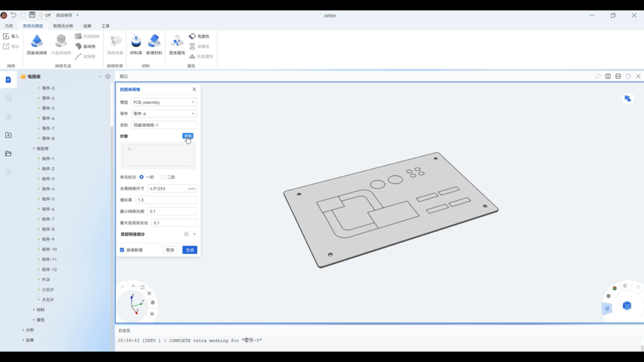Click add icon beside 局部网格细分
644x362 pixels.
point(187,234)
